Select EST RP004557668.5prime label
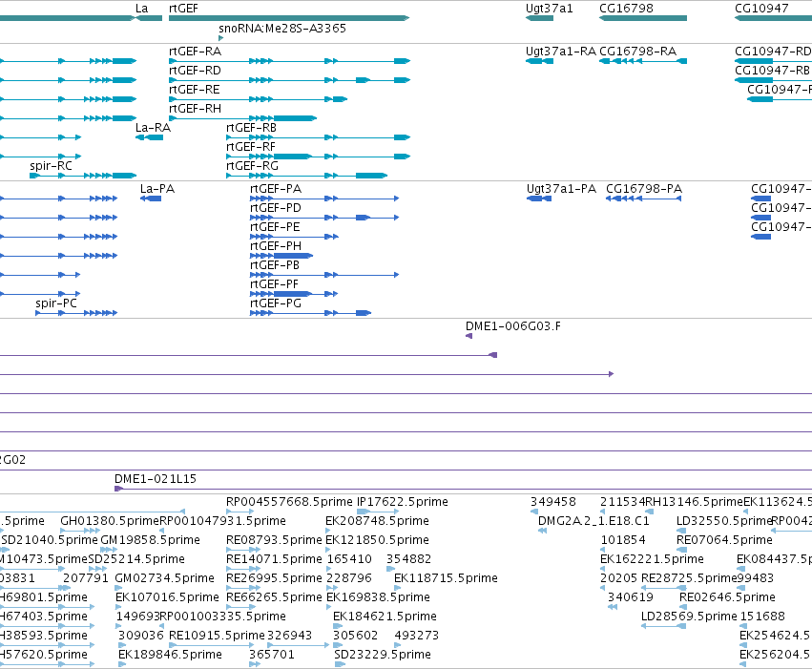The height and width of the screenshot is (669, 812). point(289,502)
